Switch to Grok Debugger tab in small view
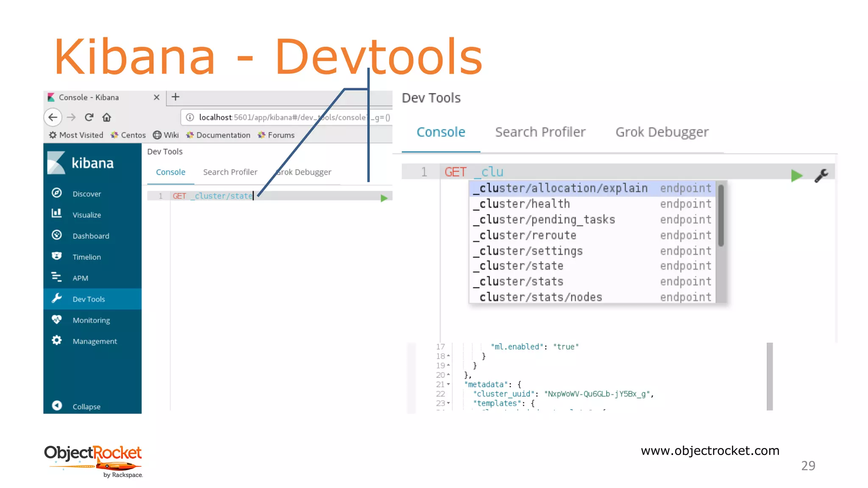868x488 pixels. coord(304,172)
